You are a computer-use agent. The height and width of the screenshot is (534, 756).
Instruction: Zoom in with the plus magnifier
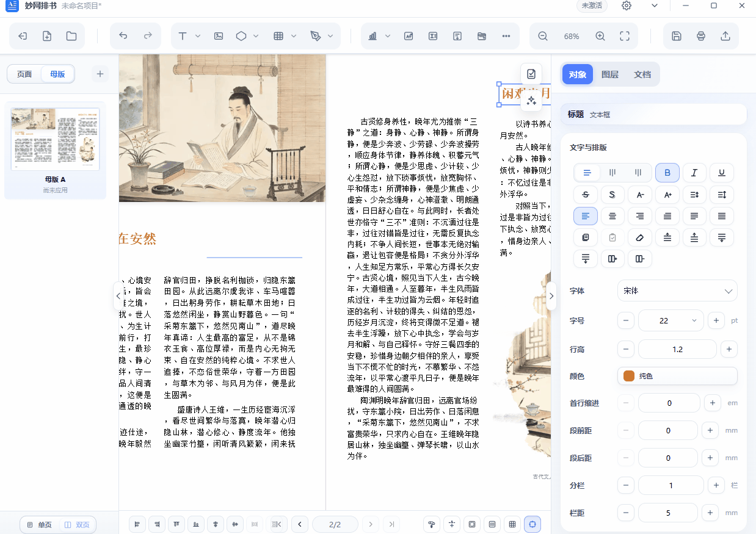click(x=600, y=36)
